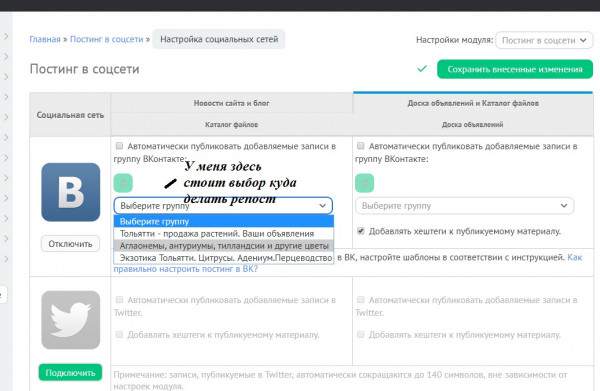This screenshot has height=391, width=600.
Task: Toggle Twitter hashtags checkbox in left column
Action: 119,334
